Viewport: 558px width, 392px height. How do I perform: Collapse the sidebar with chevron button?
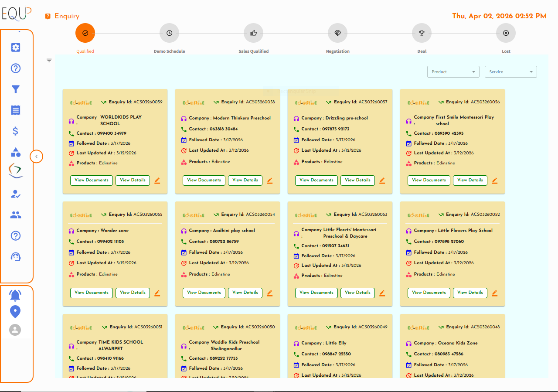coord(37,156)
